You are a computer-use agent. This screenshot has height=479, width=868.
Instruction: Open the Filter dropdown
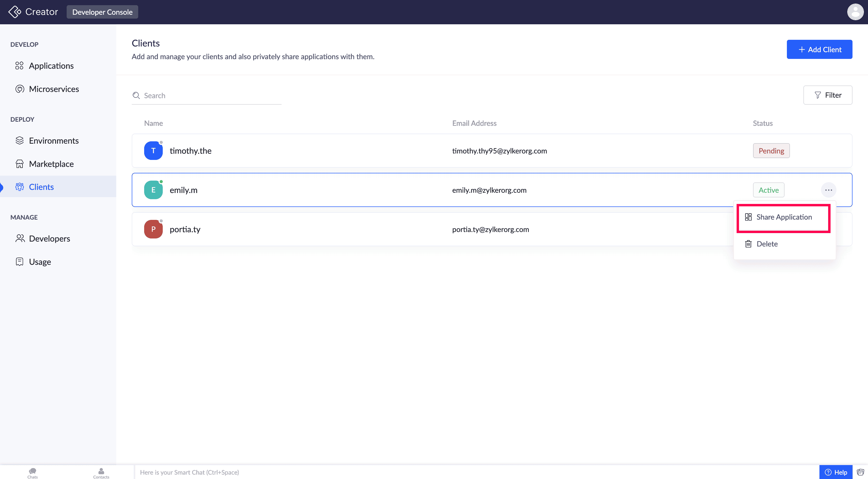[827, 95]
